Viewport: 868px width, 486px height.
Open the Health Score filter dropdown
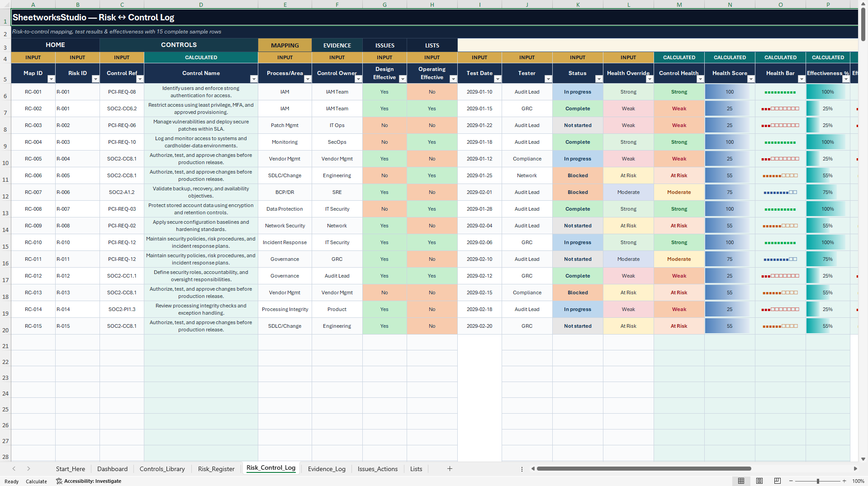751,79
